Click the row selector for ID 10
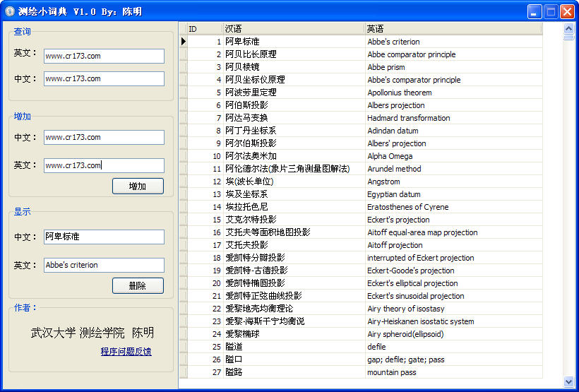This screenshot has height=392, width=579. 184,156
